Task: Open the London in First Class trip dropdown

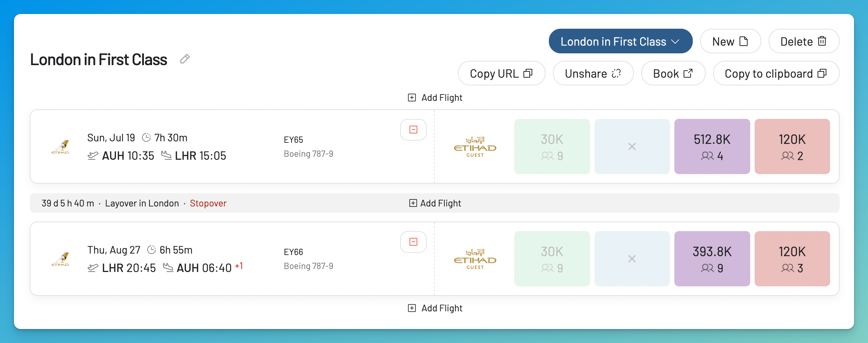Action: point(620,41)
